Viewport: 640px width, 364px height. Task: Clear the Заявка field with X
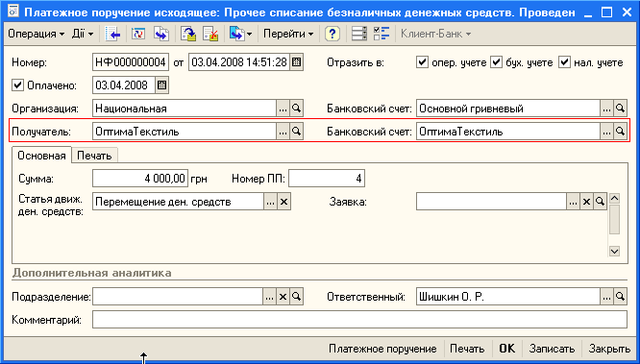[586, 202]
